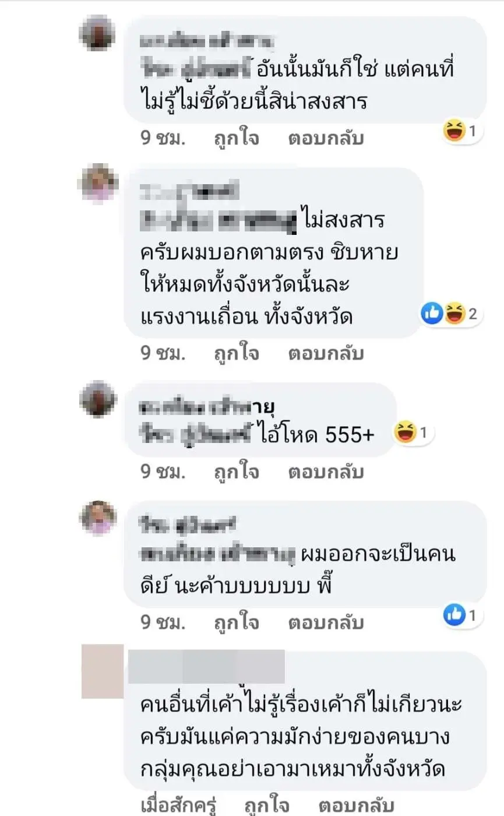Screen dimensions: 504x816
Task: Open the first commenter's blurred profile picture
Action: [98, 33]
